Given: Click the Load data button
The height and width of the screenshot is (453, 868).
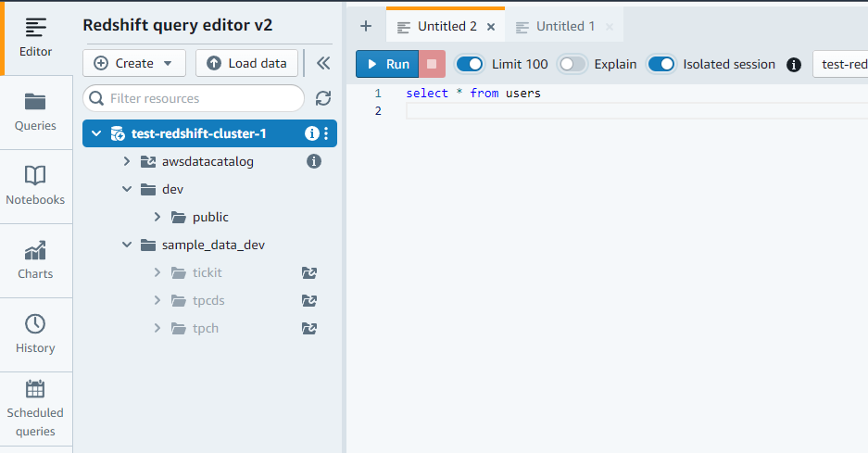Looking at the screenshot, I should click(x=246, y=63).
